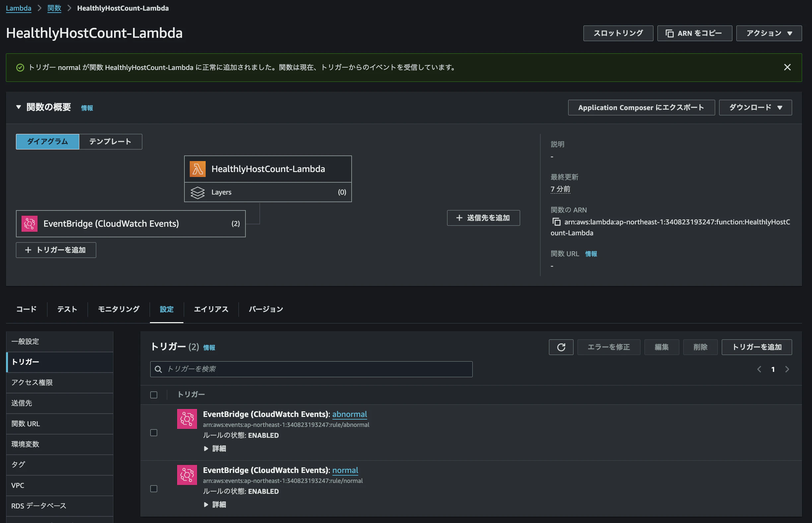Click トリガーを追加 below the diagram
Viewport: 812px width, 523px height.
pos(56,250)
